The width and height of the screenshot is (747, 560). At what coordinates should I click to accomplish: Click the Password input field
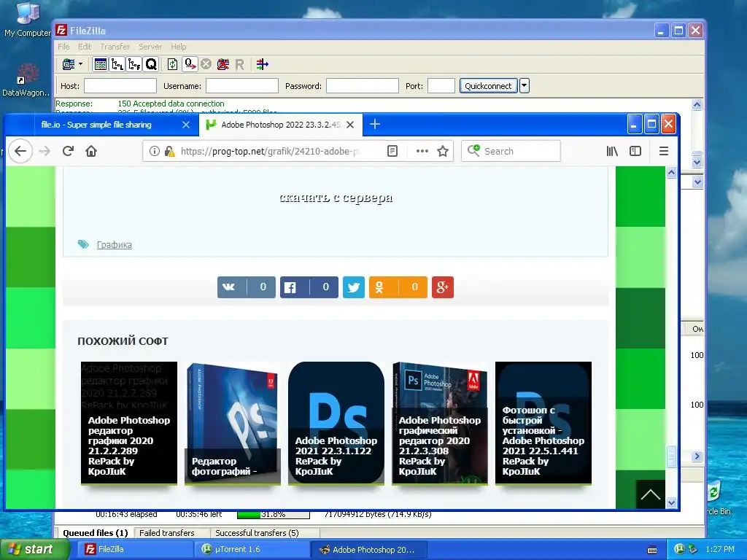pyautogui.click(x=362, y=86)
